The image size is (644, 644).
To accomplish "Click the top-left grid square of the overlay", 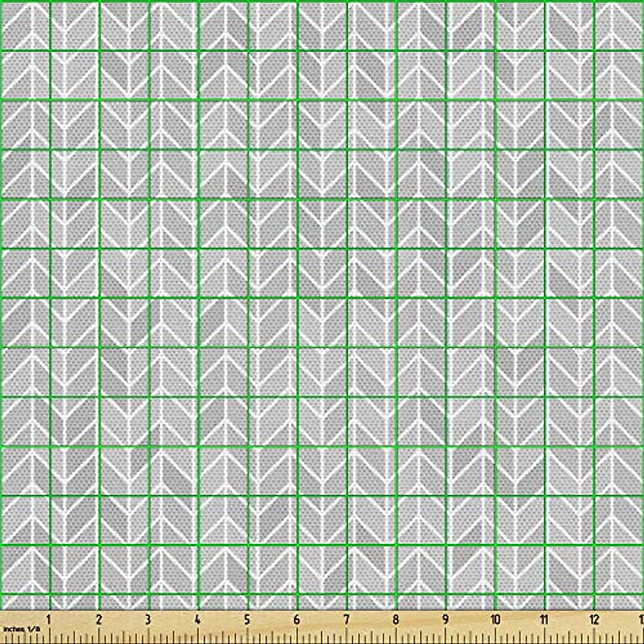I will click(x=24, y=24).
